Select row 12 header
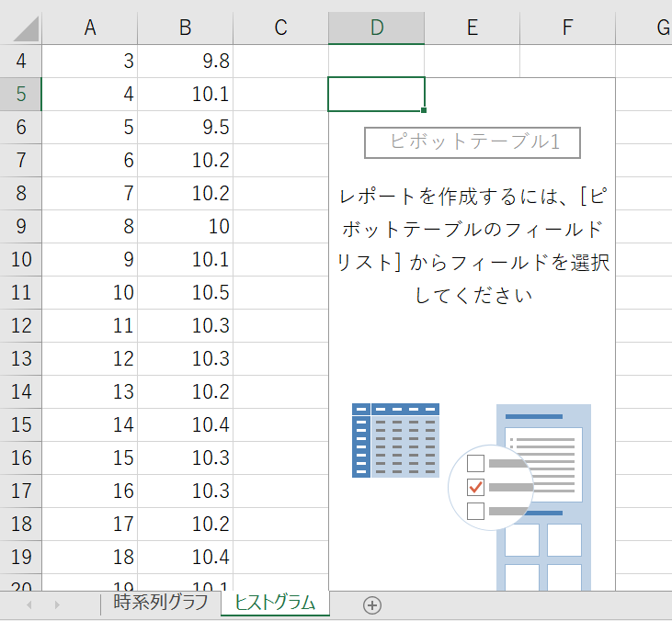Viewport: 672px width, 621px height. 20,325
